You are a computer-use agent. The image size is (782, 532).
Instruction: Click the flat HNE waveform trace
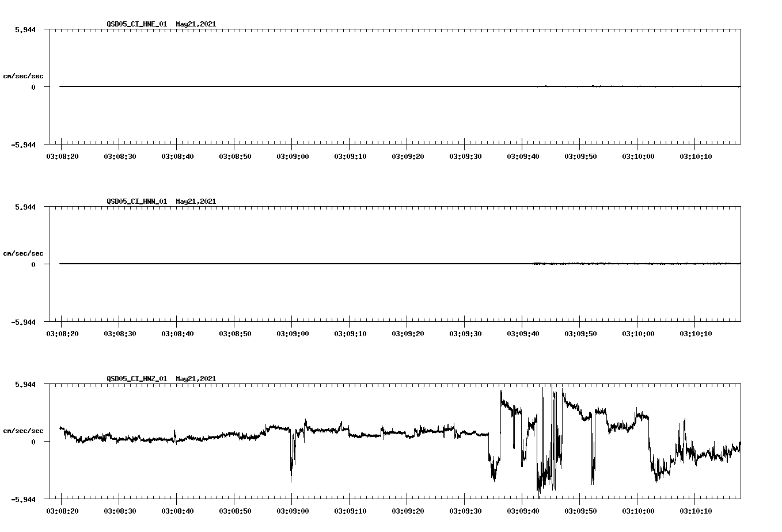click(288, 86)
